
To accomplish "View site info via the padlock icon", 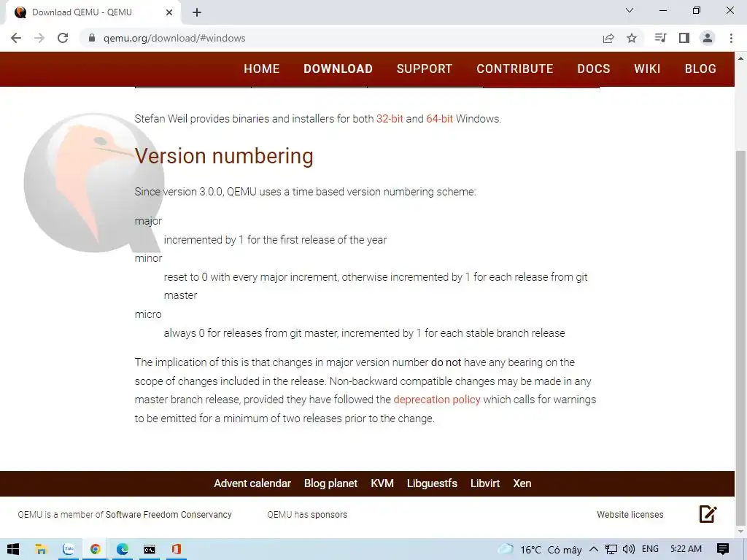I will coord(92,38).
